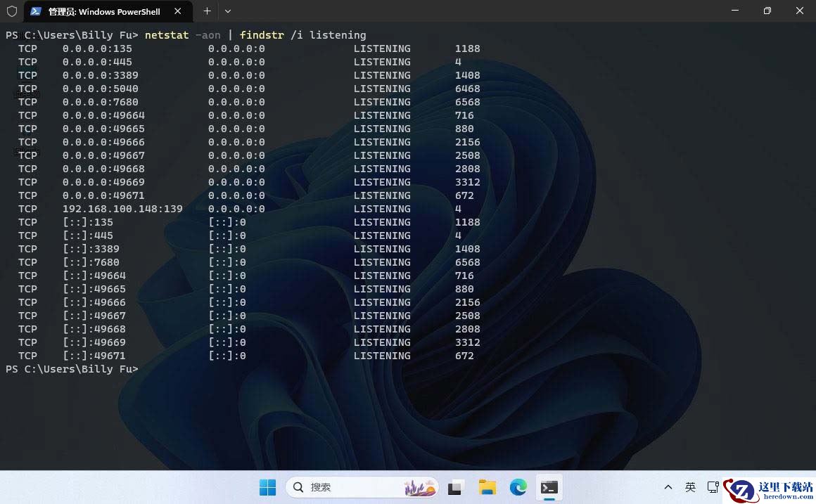Open the Windows Start menu
The width and height of the screenshot is (816, 504).
[267, 487]
